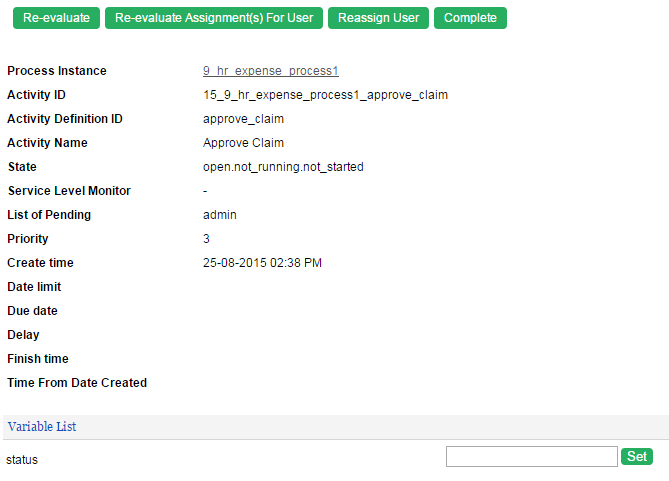Click the status variable label
This screenshot has width=669, height=481.
point(22,460)
